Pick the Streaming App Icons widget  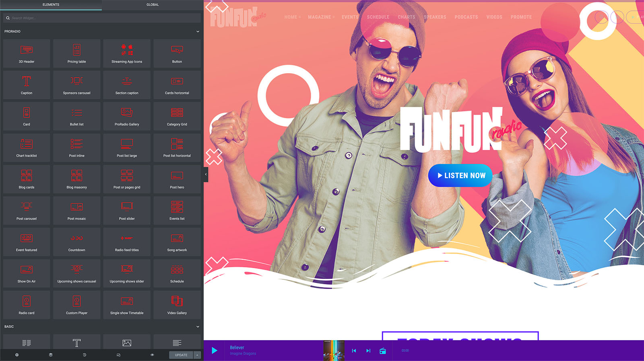pyautogui.click(x=127, y=53)
